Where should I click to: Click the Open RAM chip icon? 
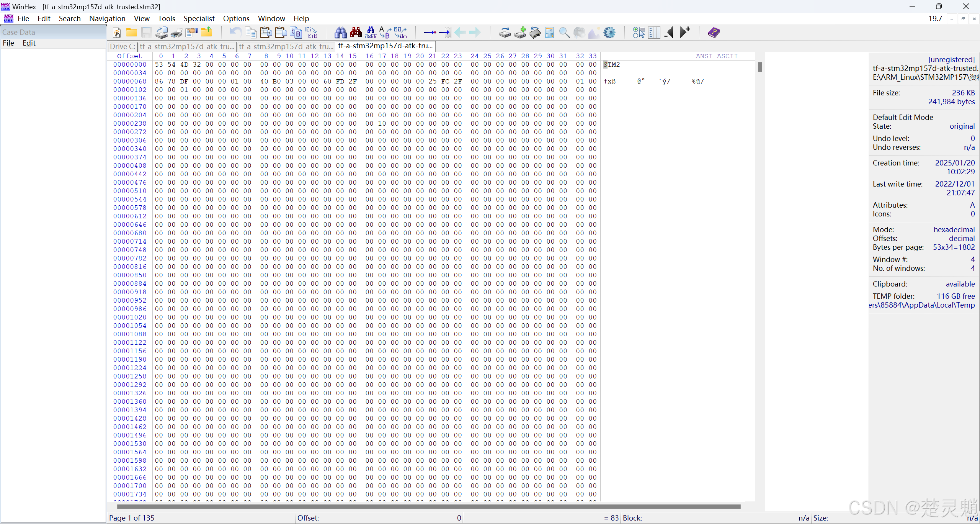click(535, 33)
